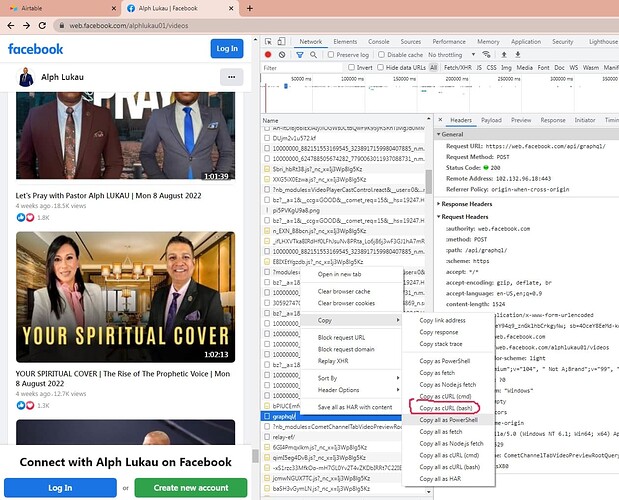Filter requests by Img type

[506, 67]
